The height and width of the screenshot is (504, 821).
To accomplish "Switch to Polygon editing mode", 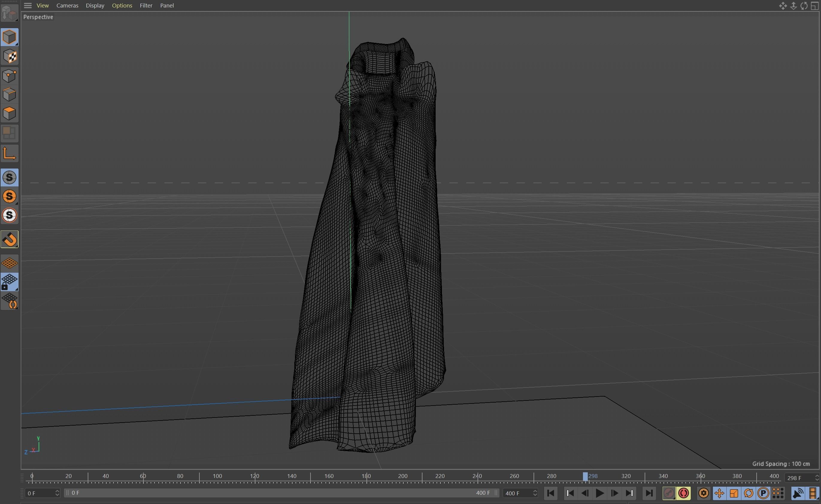I will (10, 113).
